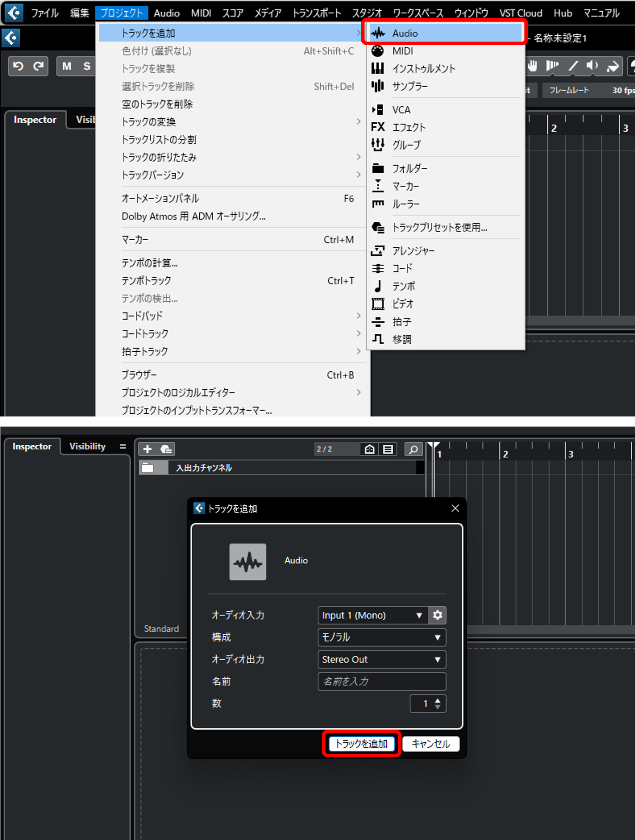The height and width of the screenshot is (840, 635).
Task: Click the plus add-track icon
Action: [147, 449]
